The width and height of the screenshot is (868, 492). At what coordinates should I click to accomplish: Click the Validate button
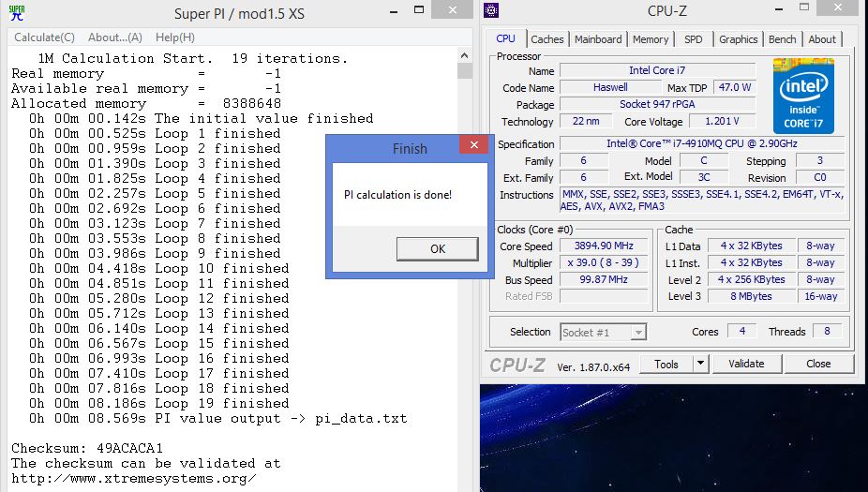tap(746, 365)
